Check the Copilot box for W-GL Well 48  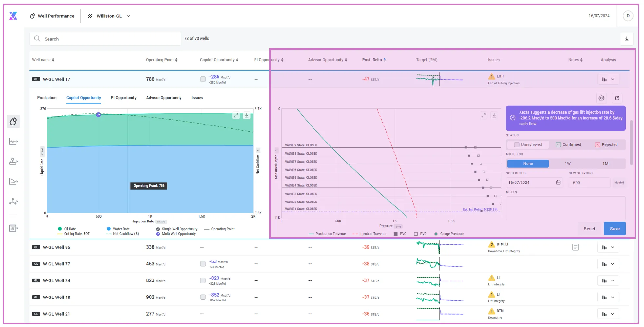pos(203,297)
